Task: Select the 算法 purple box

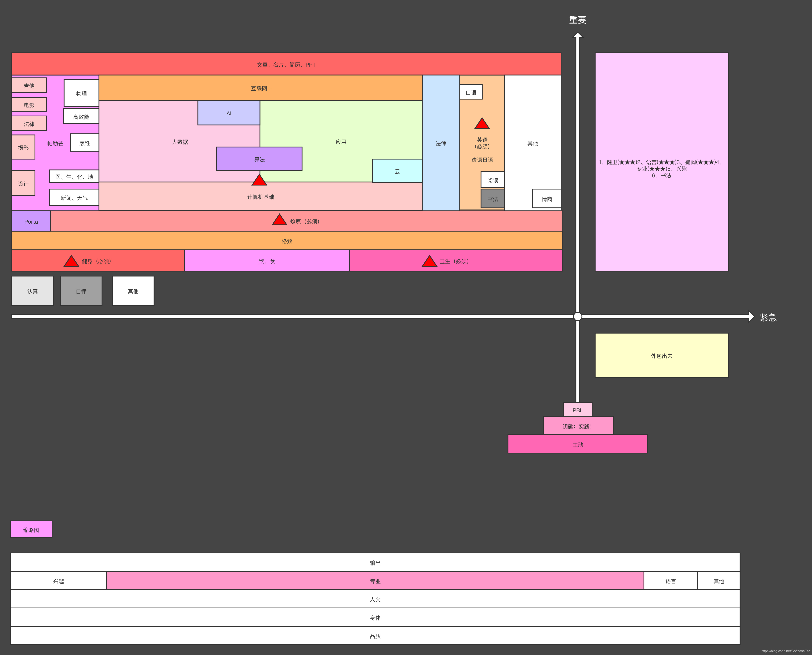Action: [259, 159]
